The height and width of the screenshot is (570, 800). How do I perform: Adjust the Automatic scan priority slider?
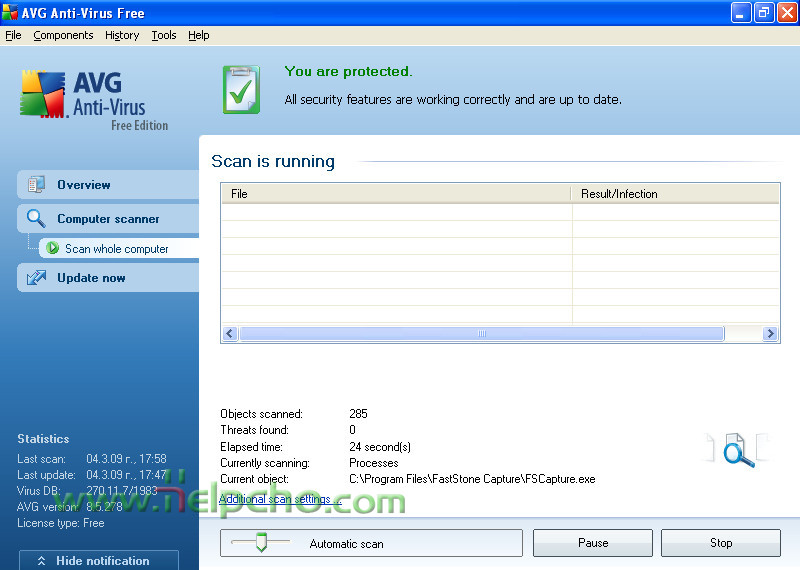(x=261, y=542)
